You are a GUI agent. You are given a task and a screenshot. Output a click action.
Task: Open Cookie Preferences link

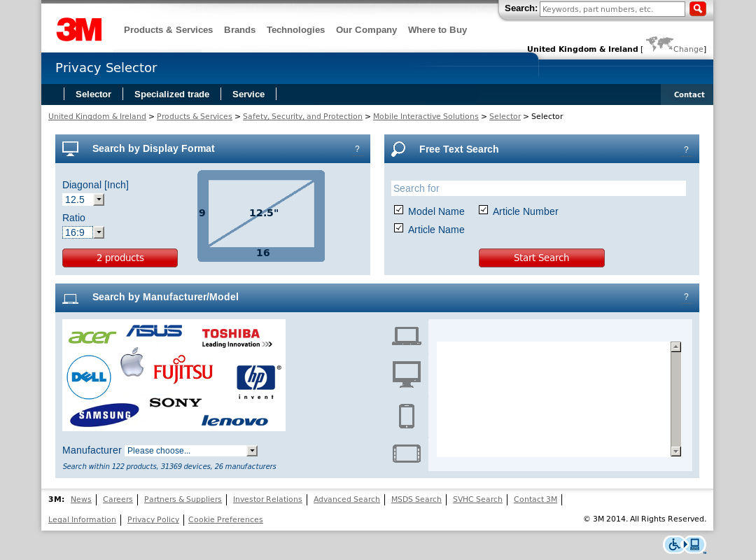[225, 519]
